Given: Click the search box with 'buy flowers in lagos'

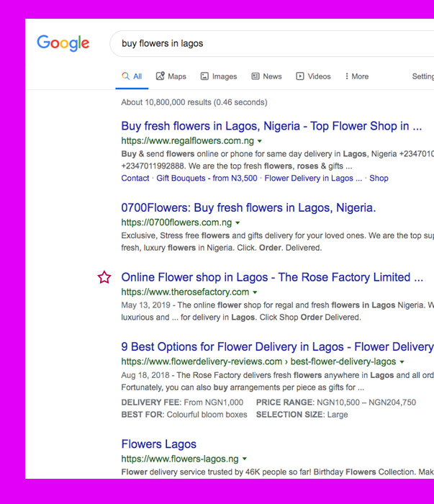Looking at the screenshot, I should click(x=272, y=44).
